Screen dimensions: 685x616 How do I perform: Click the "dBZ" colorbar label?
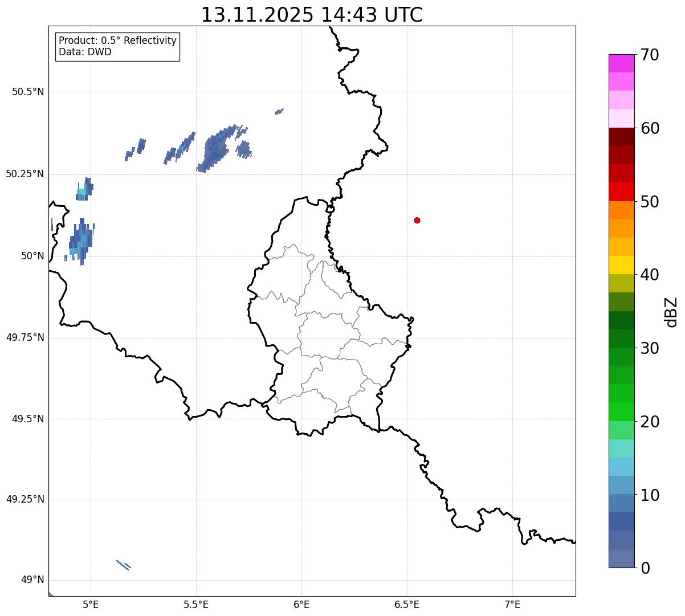coord(671,312)
